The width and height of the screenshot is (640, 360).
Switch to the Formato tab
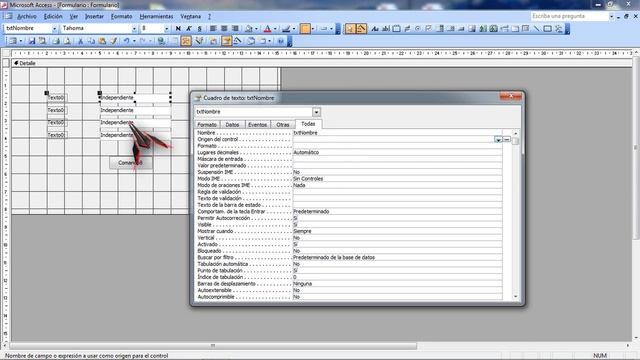tap(207, 124)
